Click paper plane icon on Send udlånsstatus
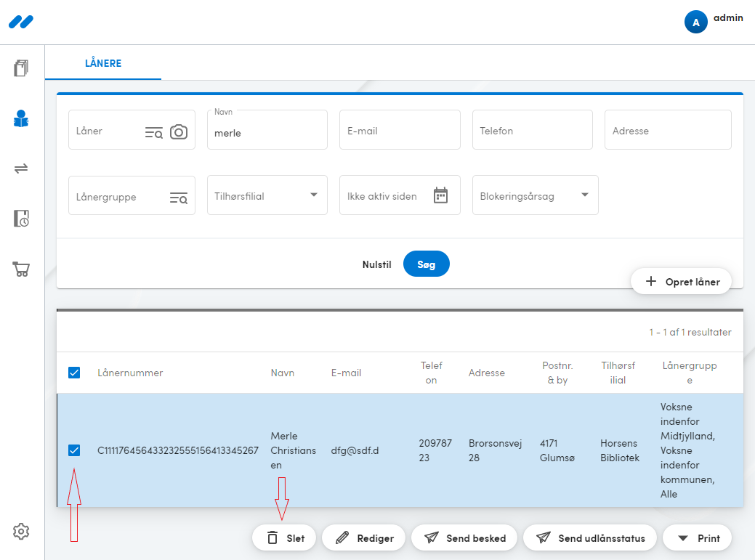755x560 pixels. [x=543, y=537]
